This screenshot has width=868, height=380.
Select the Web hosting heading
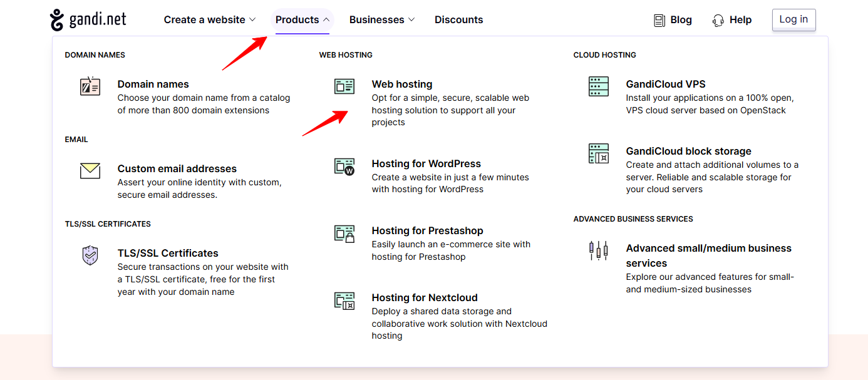pos(402,85)
